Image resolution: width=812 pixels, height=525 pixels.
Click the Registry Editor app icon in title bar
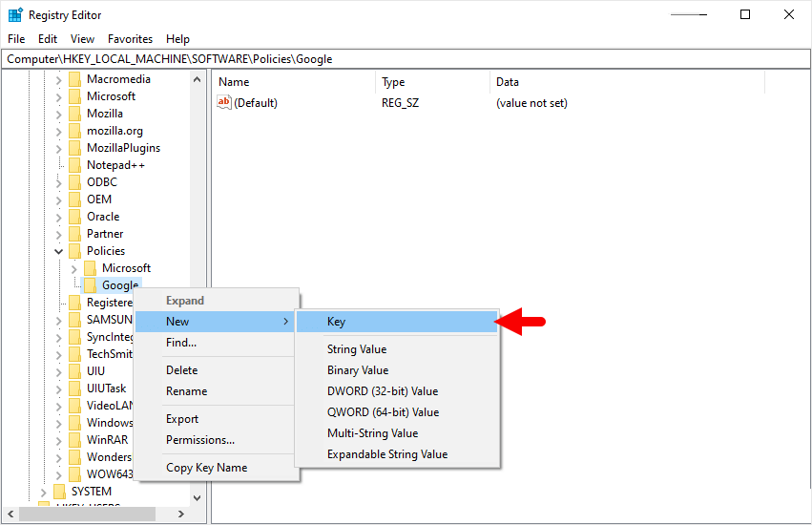(15, 15)
